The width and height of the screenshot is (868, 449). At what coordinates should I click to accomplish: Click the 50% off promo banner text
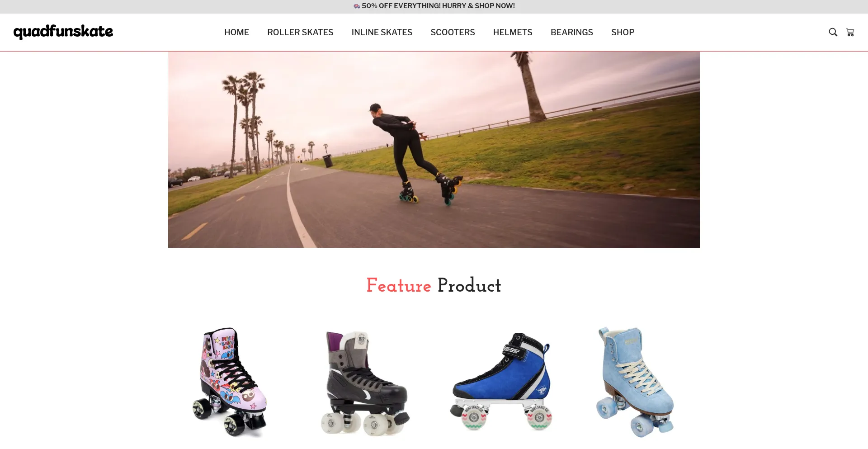438,6
